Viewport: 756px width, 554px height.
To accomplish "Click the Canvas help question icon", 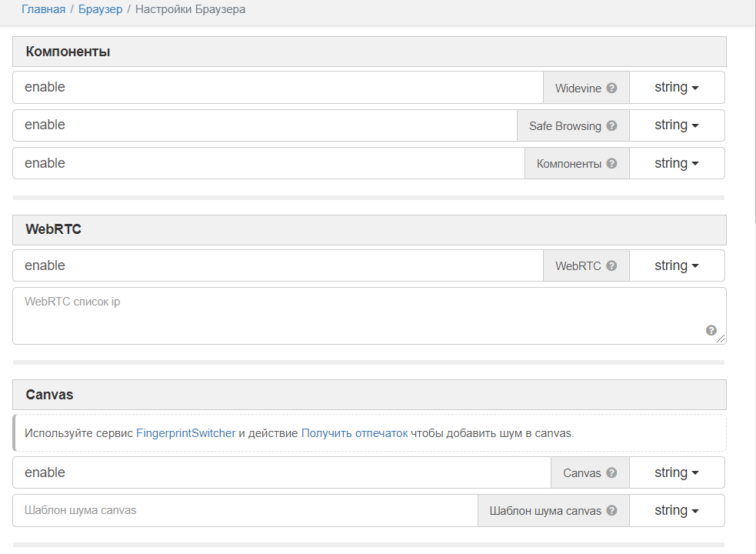I will (x=612, y=472).
